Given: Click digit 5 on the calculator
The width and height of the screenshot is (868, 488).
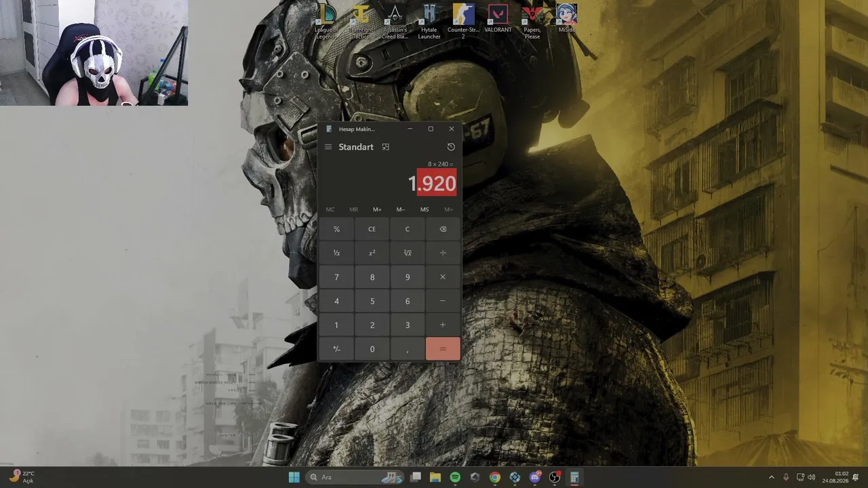Looking at the screenshot, I should pyautogui.click(x=372, y=301).
